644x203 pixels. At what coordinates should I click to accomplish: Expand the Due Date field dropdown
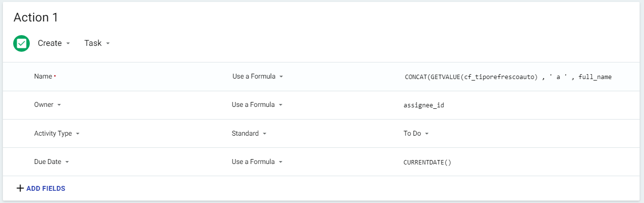coord(51,162)
